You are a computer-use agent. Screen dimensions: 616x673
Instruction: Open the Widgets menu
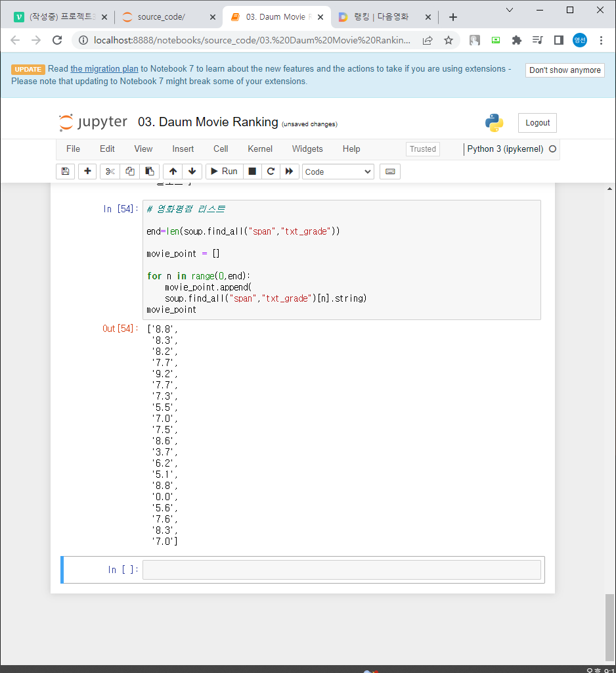[x=307, y=149]
